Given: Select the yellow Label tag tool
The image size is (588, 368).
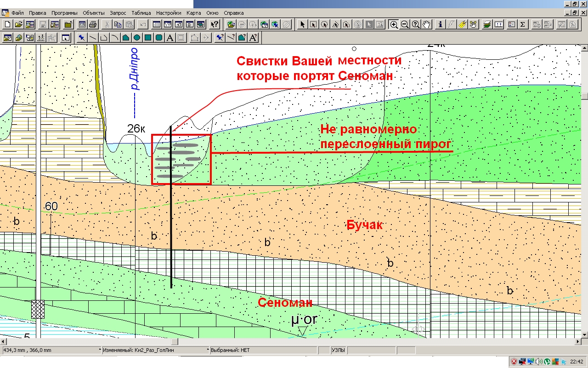Looking at the screenshot, I should click(463, 24).
